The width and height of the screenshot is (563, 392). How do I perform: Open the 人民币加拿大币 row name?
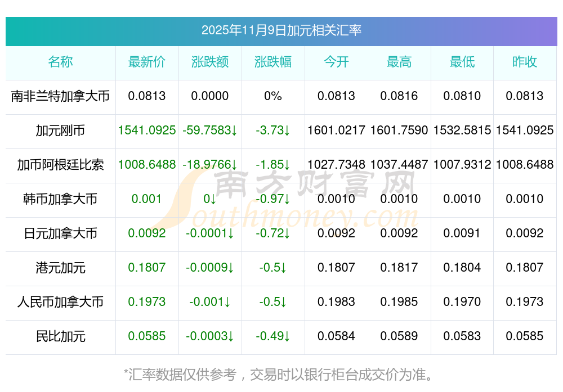[60, 302]
